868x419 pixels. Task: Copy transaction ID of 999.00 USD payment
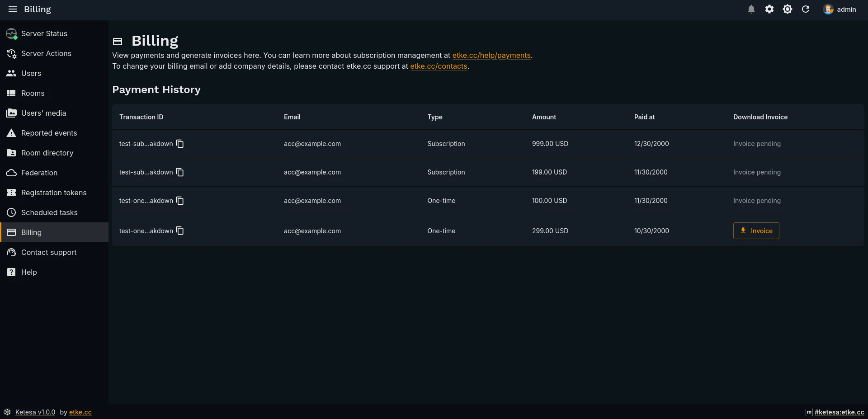click(180, 144)
